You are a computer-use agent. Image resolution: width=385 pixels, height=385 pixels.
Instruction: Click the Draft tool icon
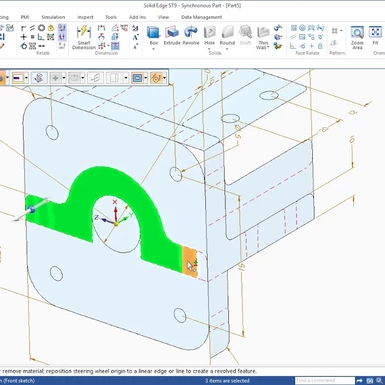coord(245,35)
